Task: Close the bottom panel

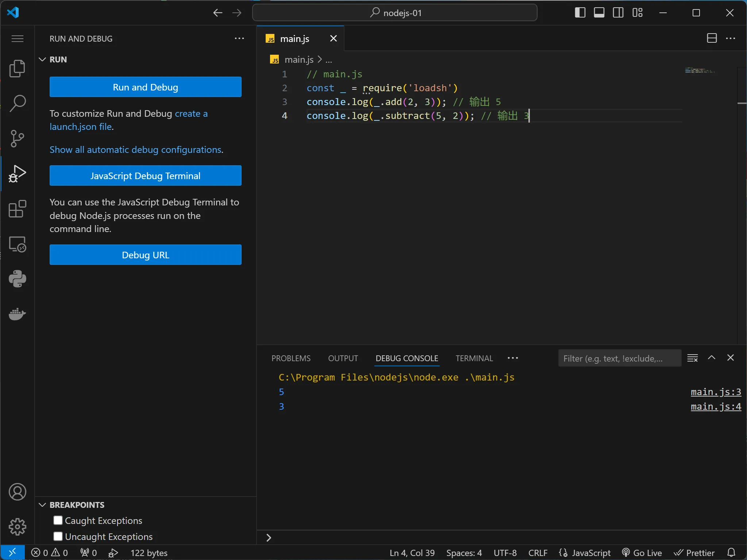Action: click(731, 358)
